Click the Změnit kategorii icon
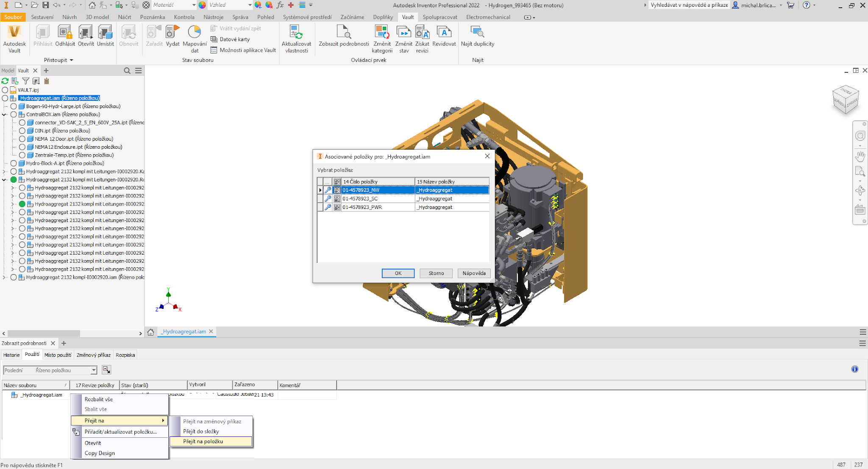 pyautogui.click(x=381, y=38)
